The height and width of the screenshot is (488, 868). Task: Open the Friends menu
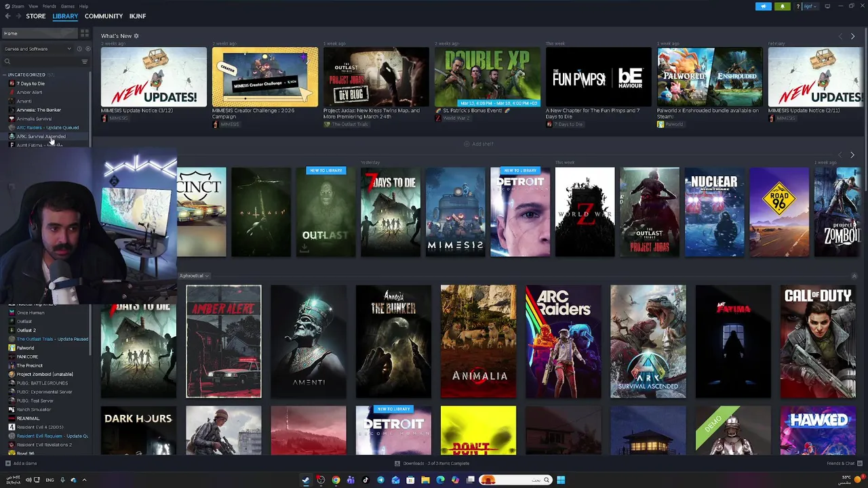tap(50, 6)
